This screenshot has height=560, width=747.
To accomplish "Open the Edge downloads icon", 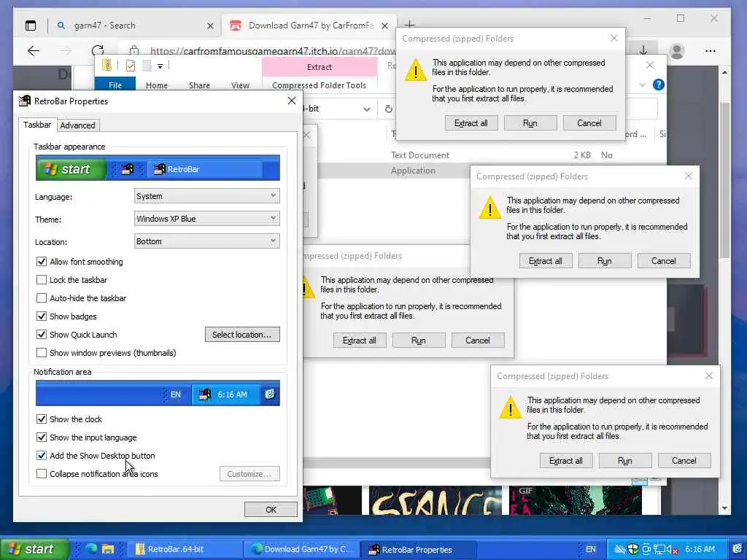I will coord(643,50).
